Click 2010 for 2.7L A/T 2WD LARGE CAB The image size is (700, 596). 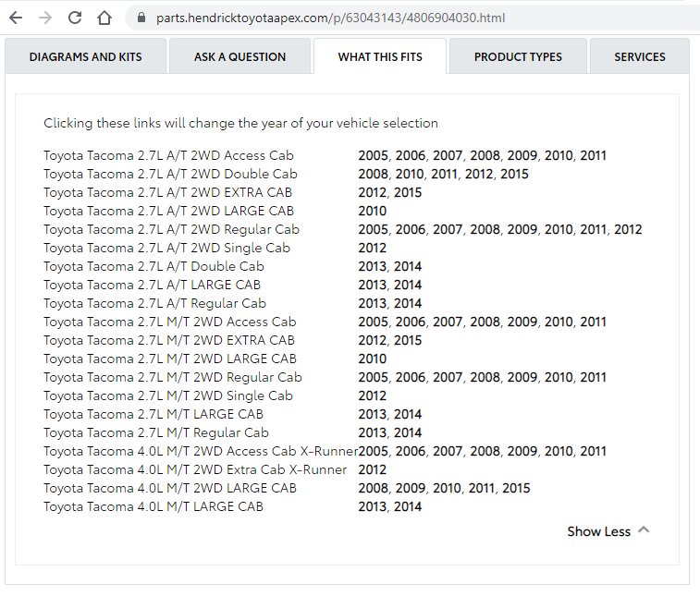tap(373, 211)
